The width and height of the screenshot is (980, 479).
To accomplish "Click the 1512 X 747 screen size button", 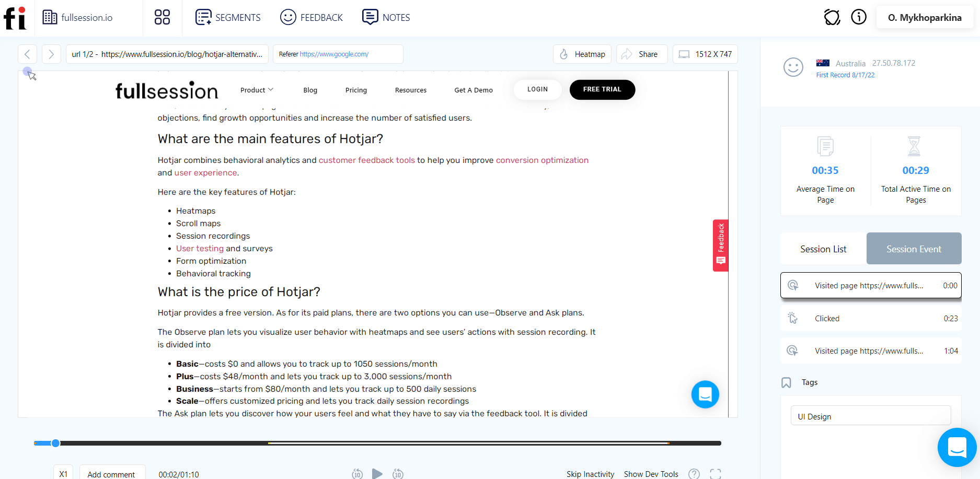I will pyautogui.click(x=705, y=54).
